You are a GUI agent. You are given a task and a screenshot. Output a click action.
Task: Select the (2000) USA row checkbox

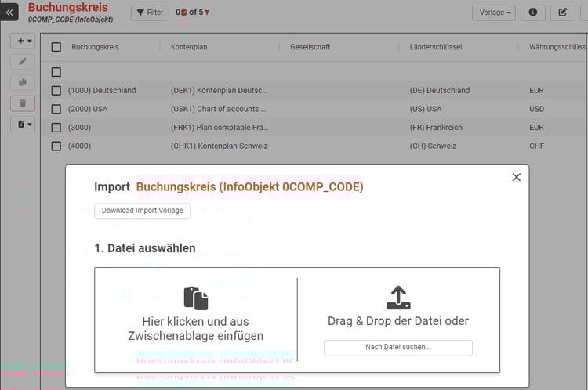click(x=56, y=109)
